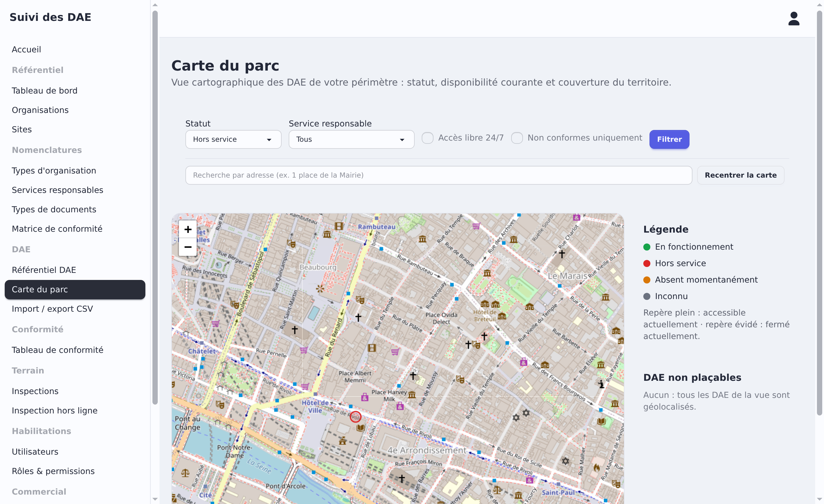Click the red hors service DAE marker
Screen dimensions: 824x504
355,417
